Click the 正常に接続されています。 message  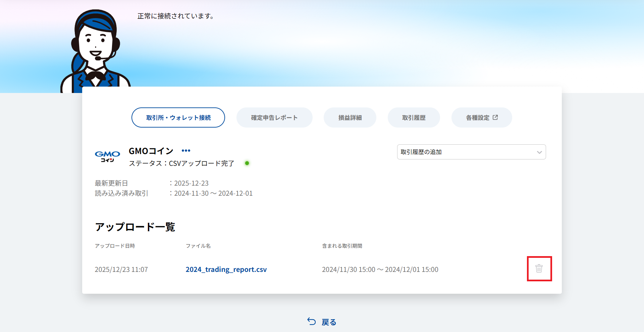(x=176, y=16)
